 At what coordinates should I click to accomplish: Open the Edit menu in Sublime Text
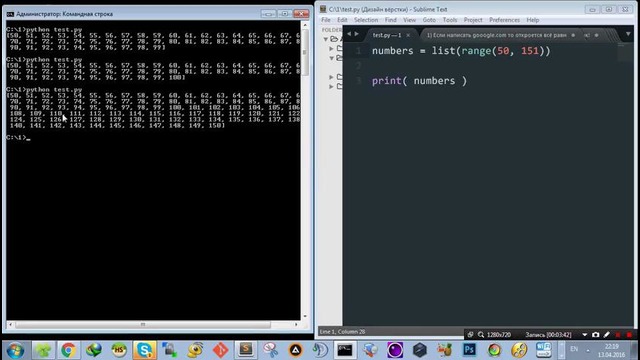point(342,20)
